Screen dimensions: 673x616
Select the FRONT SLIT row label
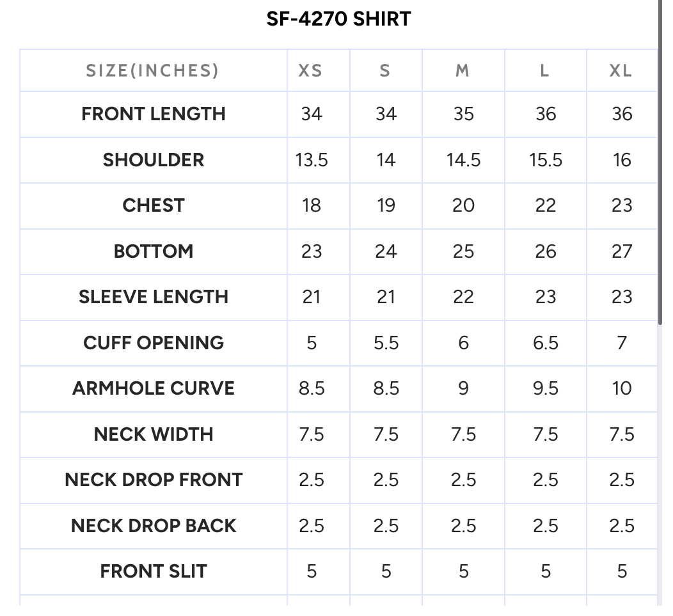(154, 571)
